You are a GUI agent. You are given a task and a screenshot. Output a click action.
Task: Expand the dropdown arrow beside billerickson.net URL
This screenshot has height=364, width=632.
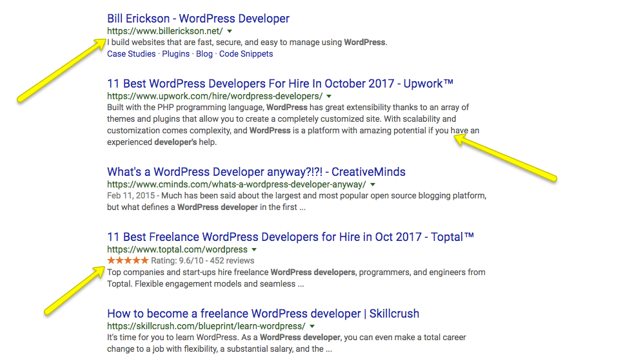[x=230, y=31]
